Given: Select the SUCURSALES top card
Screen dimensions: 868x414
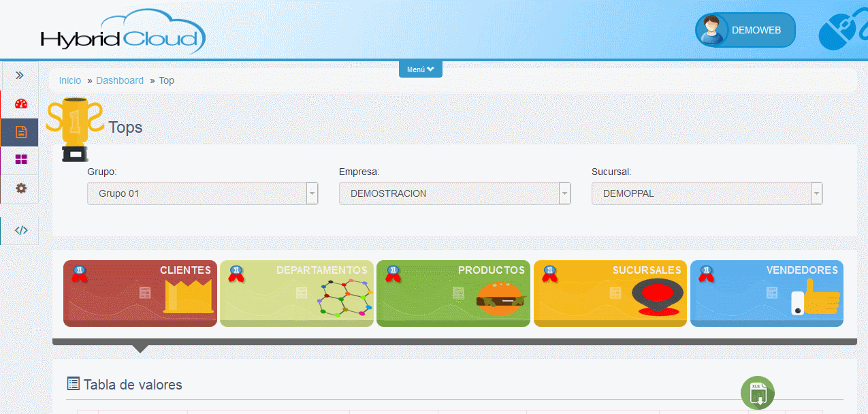Looking at the screenshot, I should point(610,293).
